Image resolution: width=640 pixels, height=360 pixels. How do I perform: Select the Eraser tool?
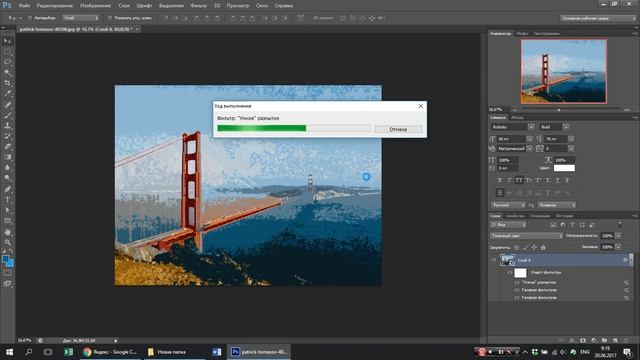click(x=7, y=146)
